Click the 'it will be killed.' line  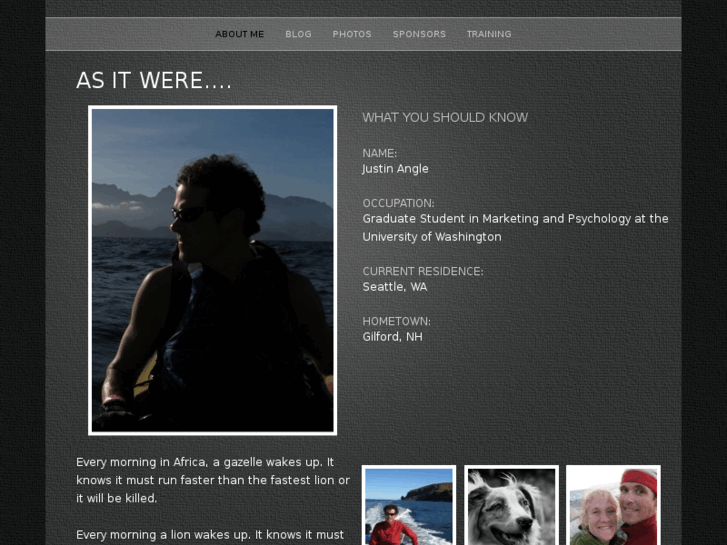pos(116,499)
